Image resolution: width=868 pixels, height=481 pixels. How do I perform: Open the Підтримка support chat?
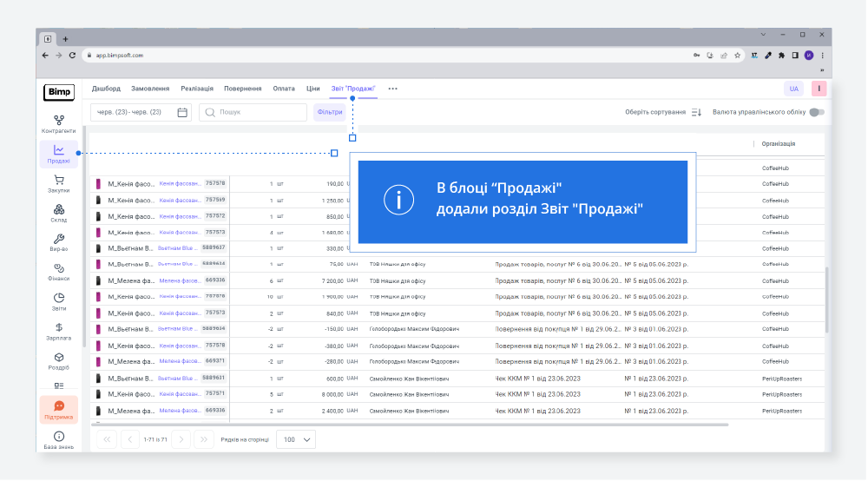click(58, 410)
